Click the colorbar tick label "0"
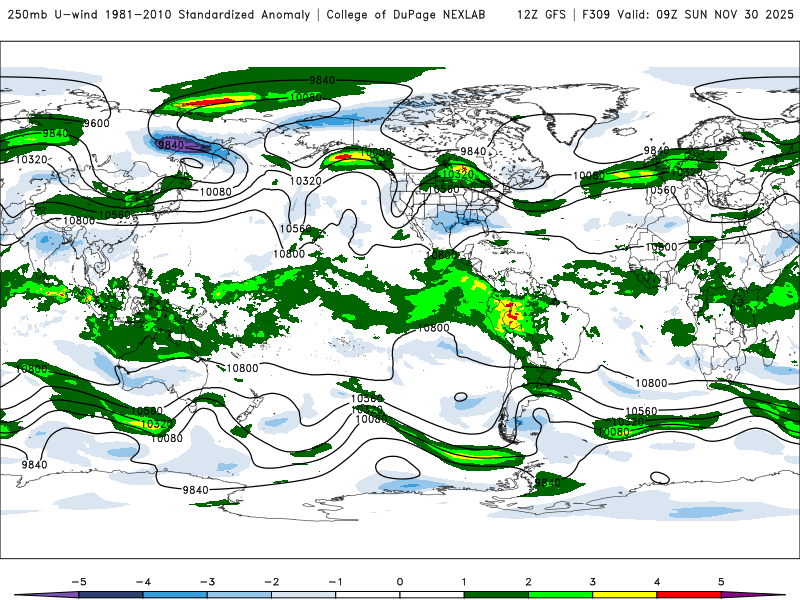 [400, 582]
